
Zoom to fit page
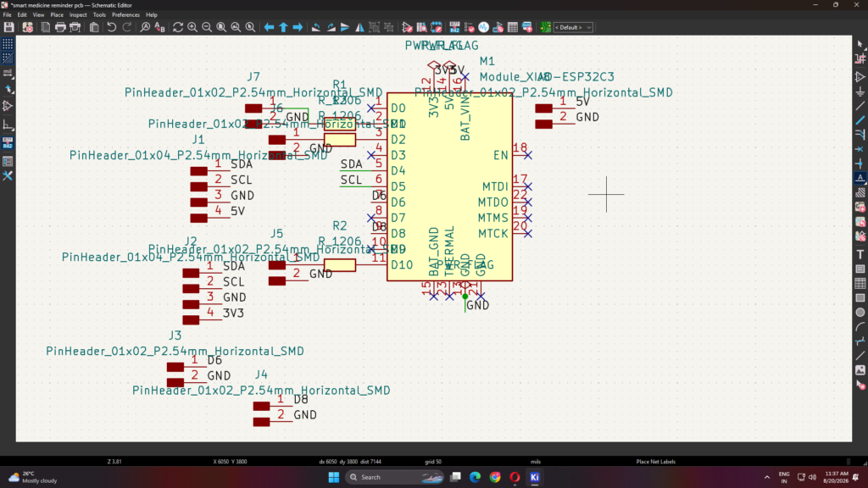coord(221,27)
